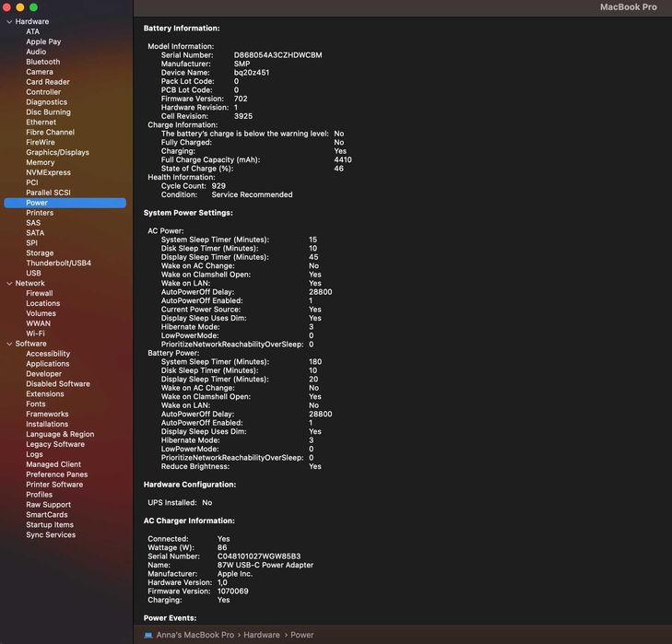The height and width of the screenshot is (644, 672).
Task: Select Disc Burning in the sidebar
Action: 48,112
